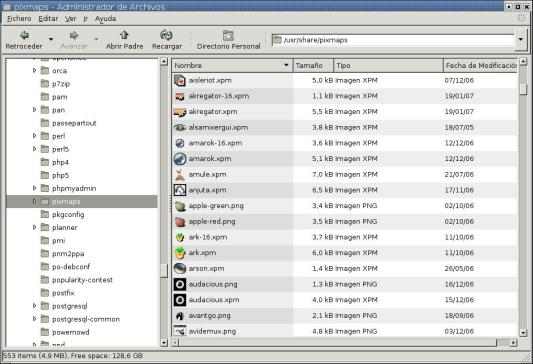Reload folder with Recargar icon
The width and height of the screenshot is (533, 364).
[x=167, y=35]
